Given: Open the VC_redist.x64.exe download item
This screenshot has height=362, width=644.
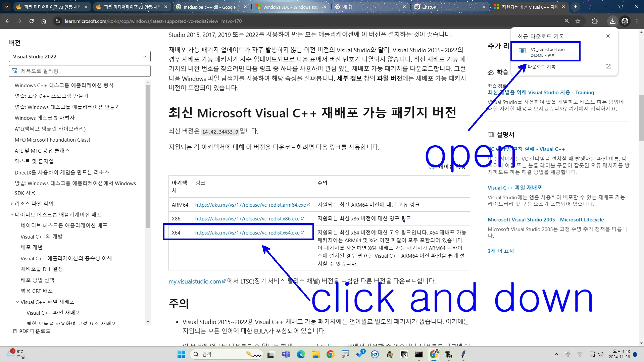Looking at the screenshot, I should pos(546,52).
